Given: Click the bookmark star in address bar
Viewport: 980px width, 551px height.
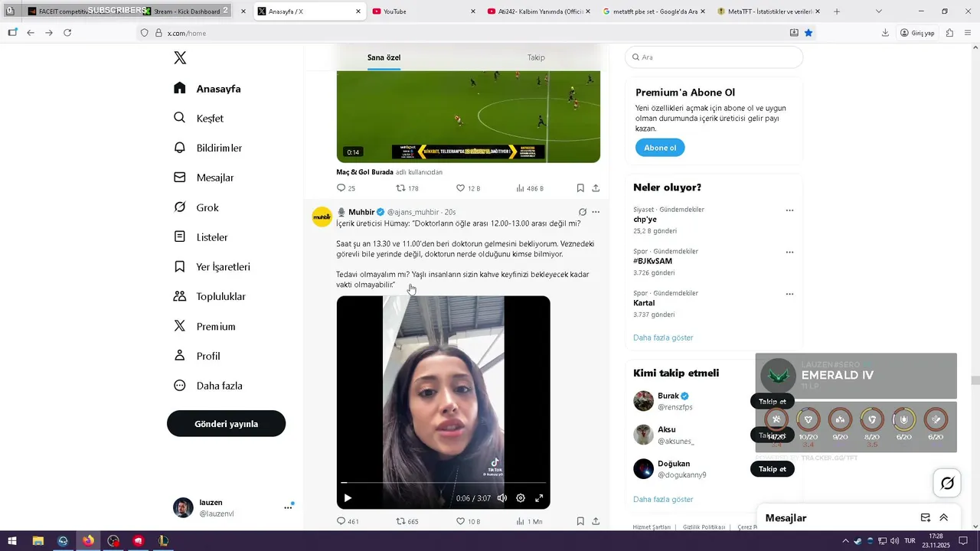Looking at the screenshot, I should 808,33.
